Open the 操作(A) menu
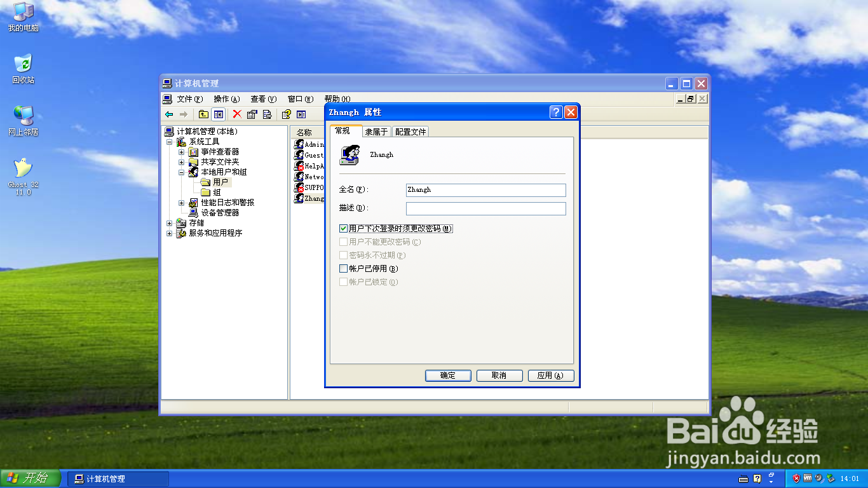868x488 pixels. (x=226, y=99)
